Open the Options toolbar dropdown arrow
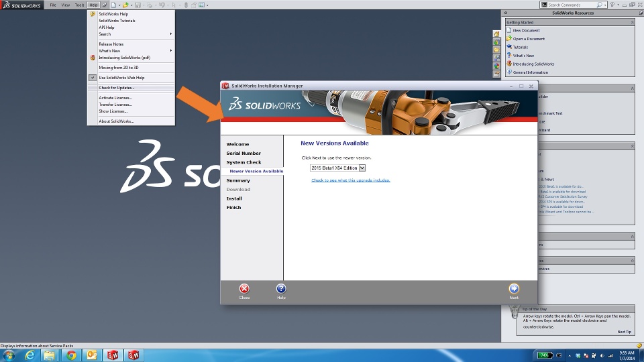This screenshot has width=644, height=362. tap(207, 5)
